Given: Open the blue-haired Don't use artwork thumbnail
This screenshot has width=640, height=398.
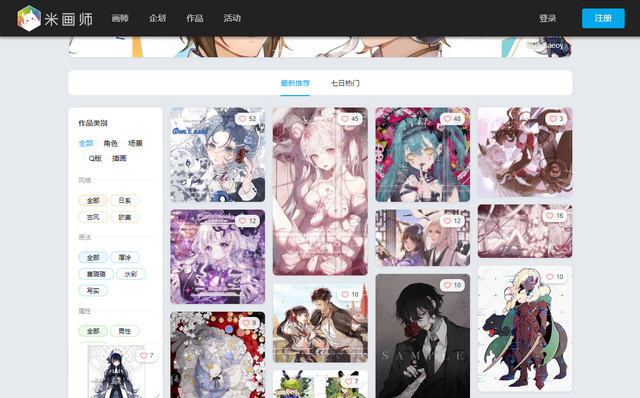Looking at the screenshot, I should pyautogui.click(x=218, y=155).
